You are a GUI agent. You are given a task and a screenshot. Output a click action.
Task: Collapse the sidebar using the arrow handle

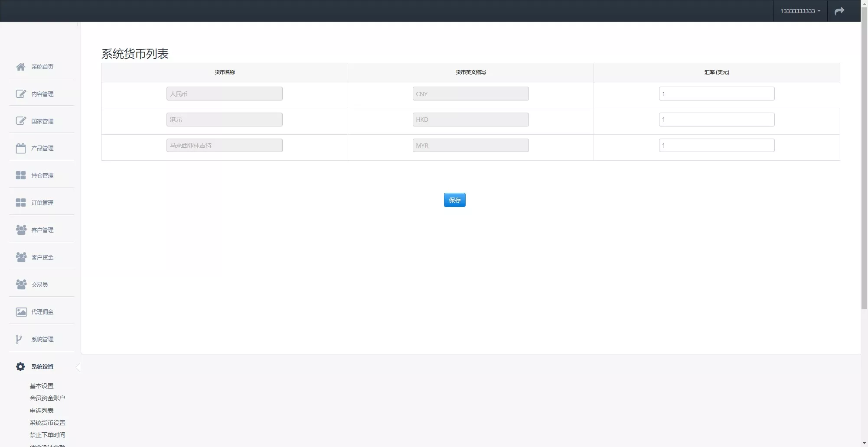pyautogui.click(x=78, y=367)
